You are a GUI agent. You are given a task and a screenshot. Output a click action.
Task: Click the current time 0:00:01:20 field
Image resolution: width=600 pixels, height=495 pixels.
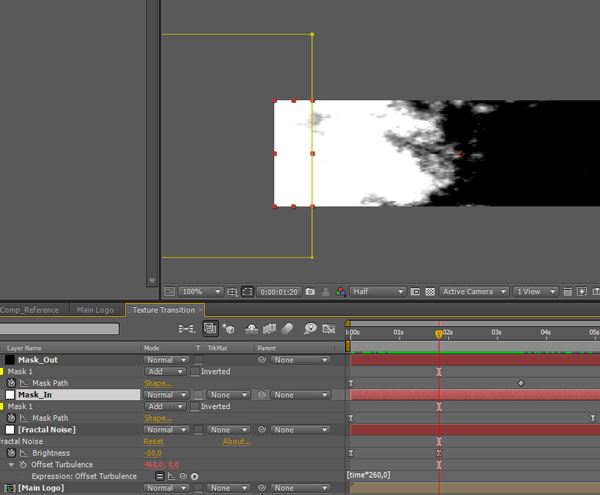278,292
